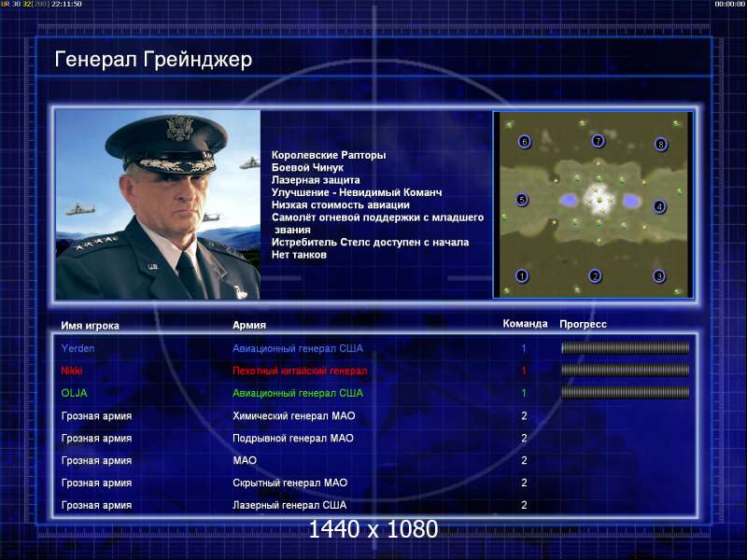This screenshot has width=747, height=560.
Task: Select player name 'Nikki'
Action: (72, 371)
